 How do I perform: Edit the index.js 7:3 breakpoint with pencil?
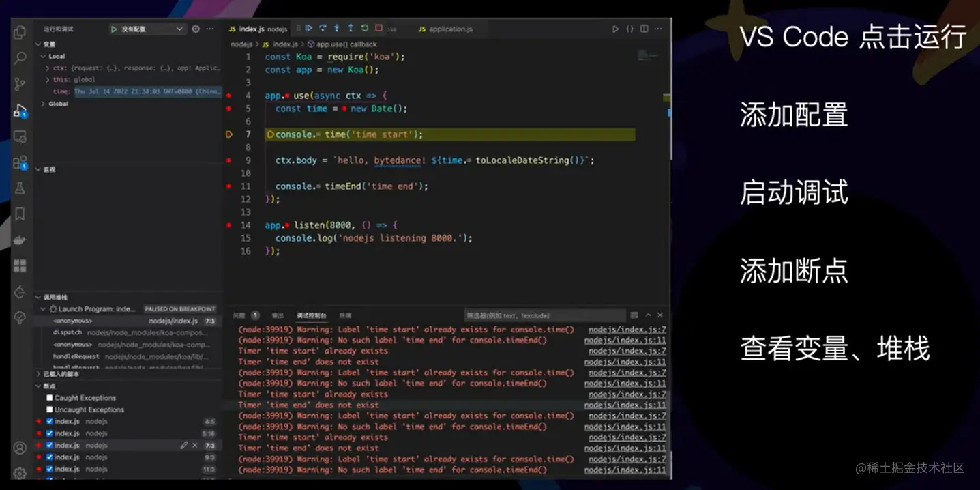[184, 445]
